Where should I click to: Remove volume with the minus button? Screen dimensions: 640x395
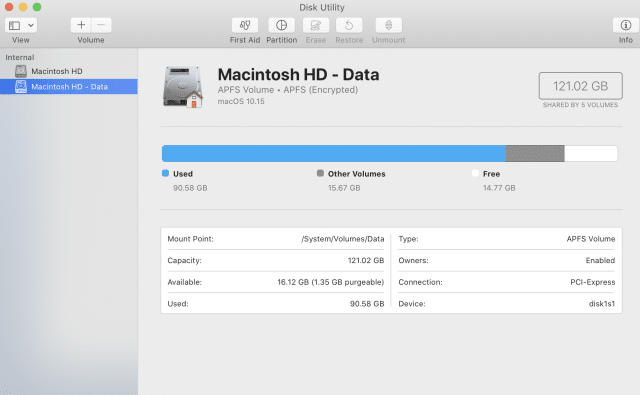101,25
